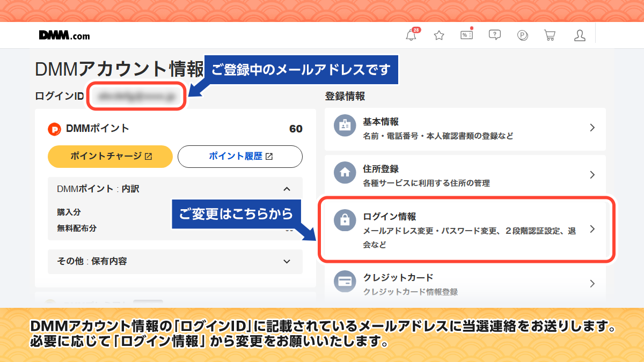The height and width of the screenshot is (362, 644).
Task: Open 基本情報 via its right chevron
Action: 592,128
